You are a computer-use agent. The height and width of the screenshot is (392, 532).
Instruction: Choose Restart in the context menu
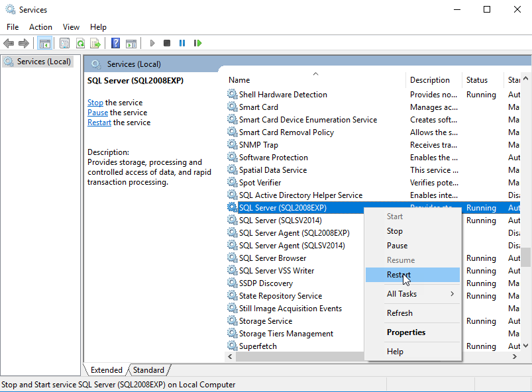(x=413, y=275)
